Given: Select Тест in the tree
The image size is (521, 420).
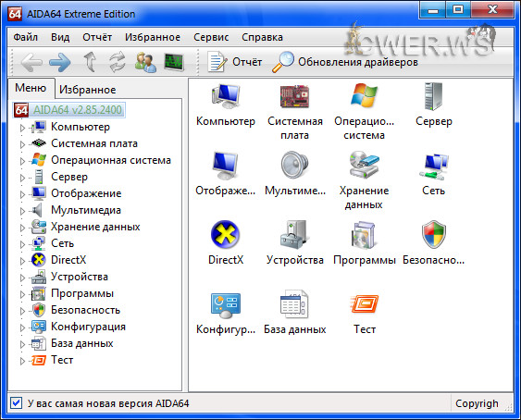Looking at the screenshot, I should (x=62, y=360).
